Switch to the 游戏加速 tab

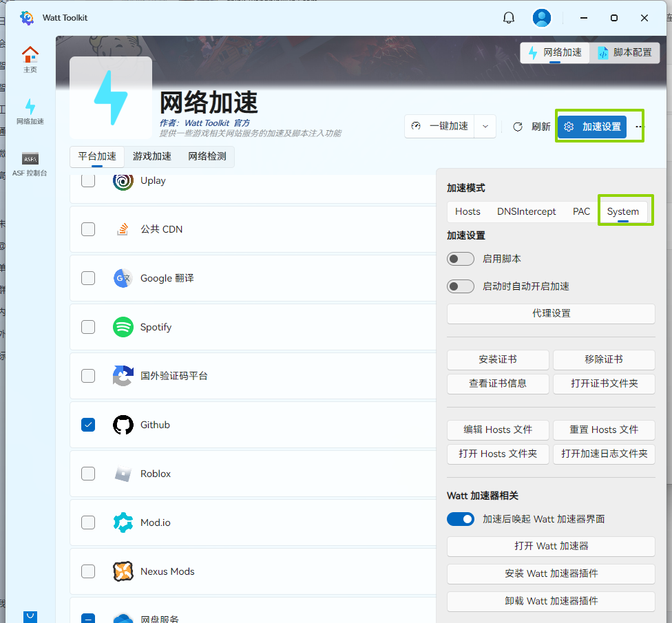click(152, 156)
